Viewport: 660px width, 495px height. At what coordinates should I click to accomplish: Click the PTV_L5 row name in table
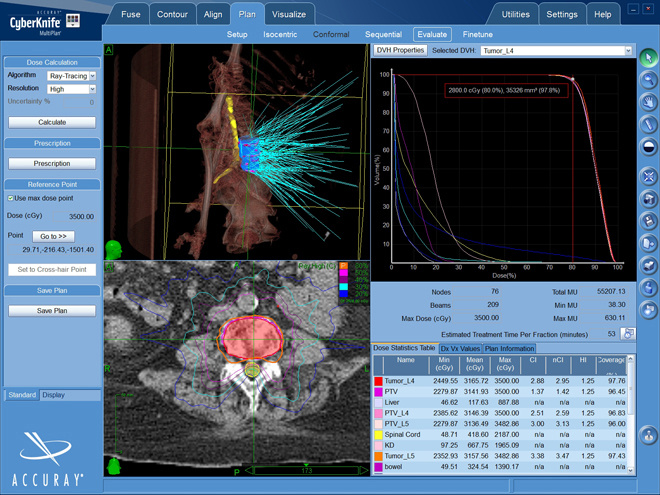[397, 424]
